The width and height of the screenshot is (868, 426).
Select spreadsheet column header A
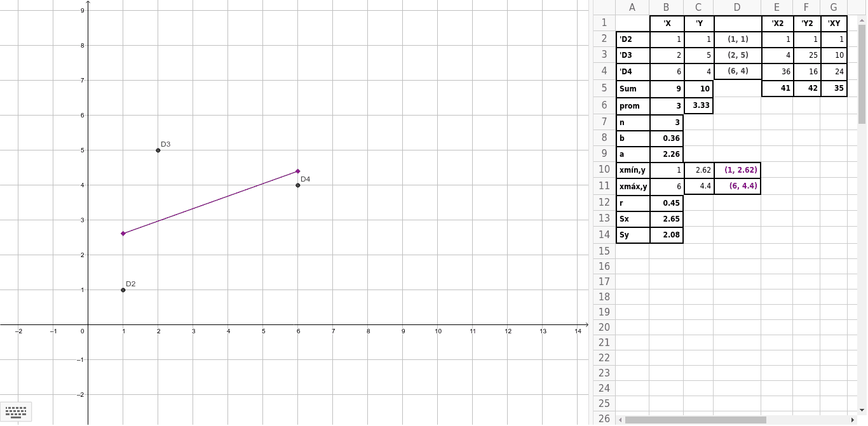point(633,8)
